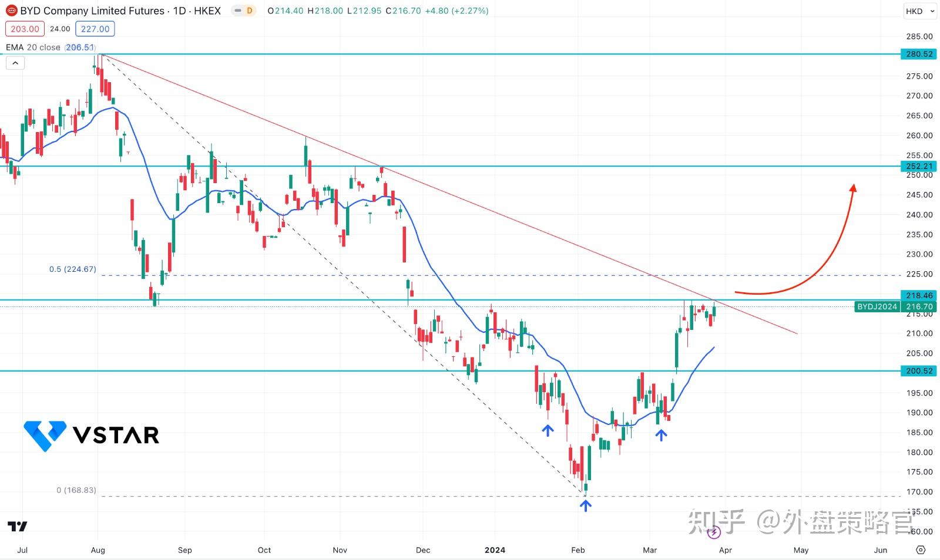Collapse the indicator legend chevron
The image size is (940, 560).
click(15, 63)
